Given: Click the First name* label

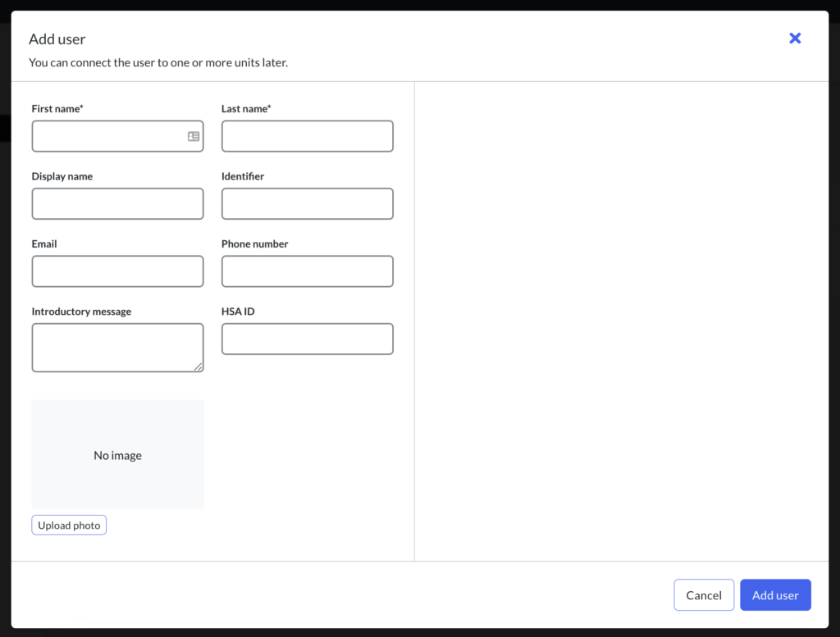Looking at the screenshot, I should click(57, 109).
